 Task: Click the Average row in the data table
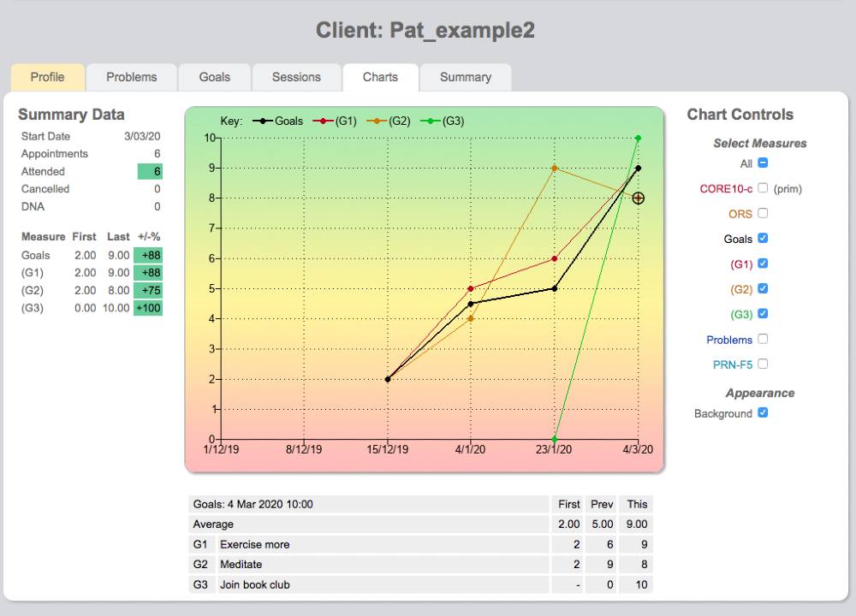[x=342, y=524]
